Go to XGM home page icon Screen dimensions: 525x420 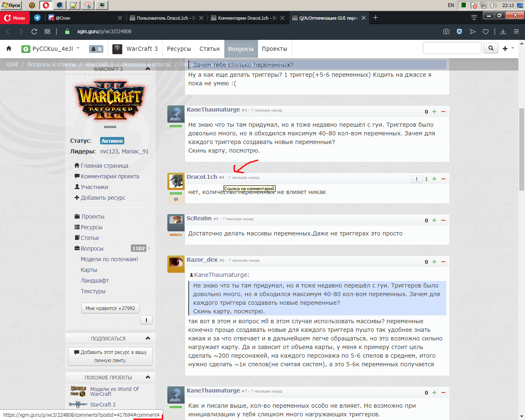(x=9, y=48)
